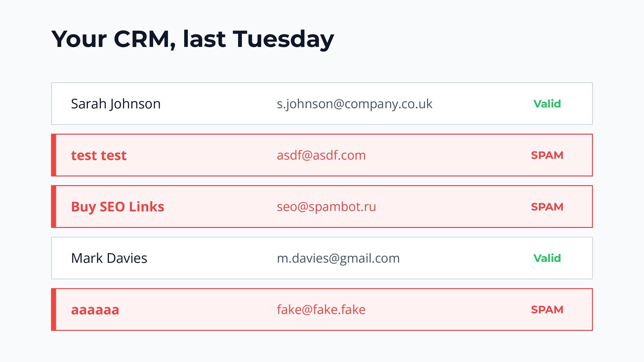
Task: Click email fake@fake.fake
Action: 321,310
